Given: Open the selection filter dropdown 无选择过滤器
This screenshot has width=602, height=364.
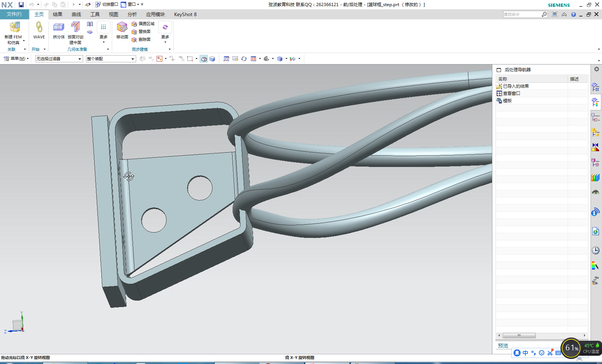Looking at the screenshot, I should pos(59,59).
